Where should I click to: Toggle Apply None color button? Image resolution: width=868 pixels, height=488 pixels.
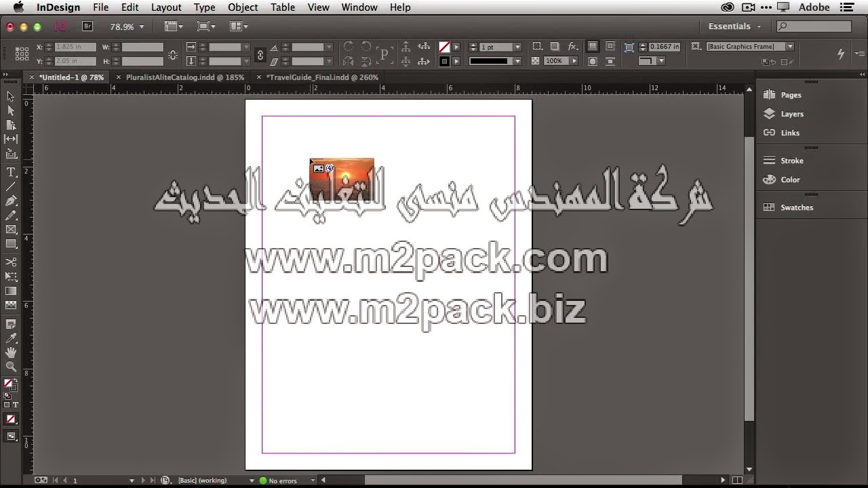coord(11,420)
